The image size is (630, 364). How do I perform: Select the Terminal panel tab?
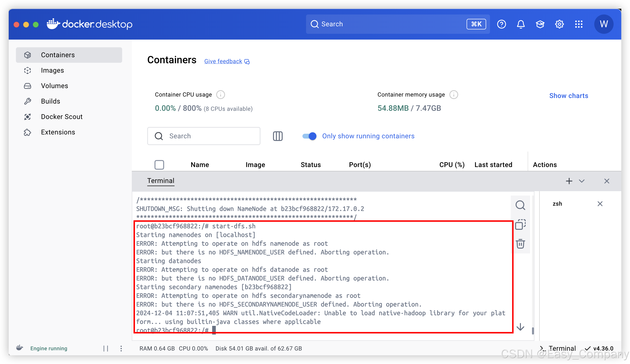pos(161,181)
